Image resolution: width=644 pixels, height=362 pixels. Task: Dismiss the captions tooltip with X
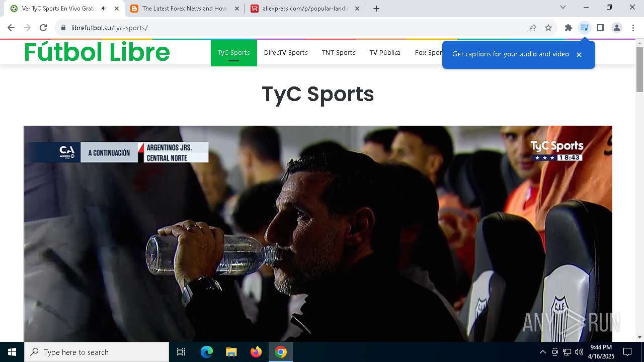click(x=579, y=54)
